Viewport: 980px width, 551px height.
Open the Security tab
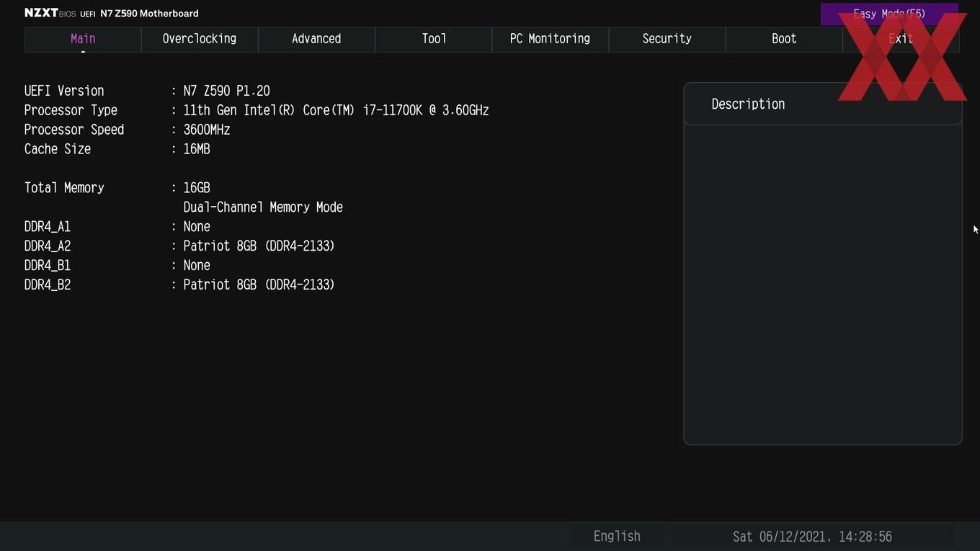(x=667, y=39)
